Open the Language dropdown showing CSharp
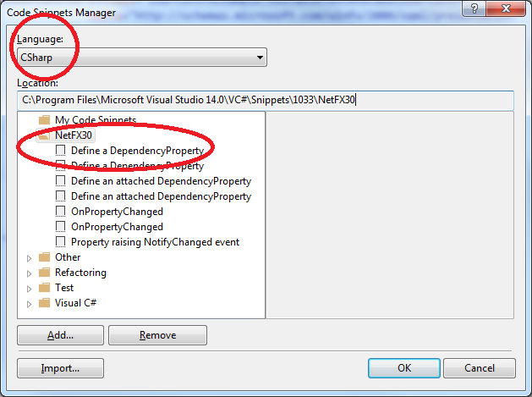The height and width of the screenshot is (397, 532). click(x=142, y=58)
